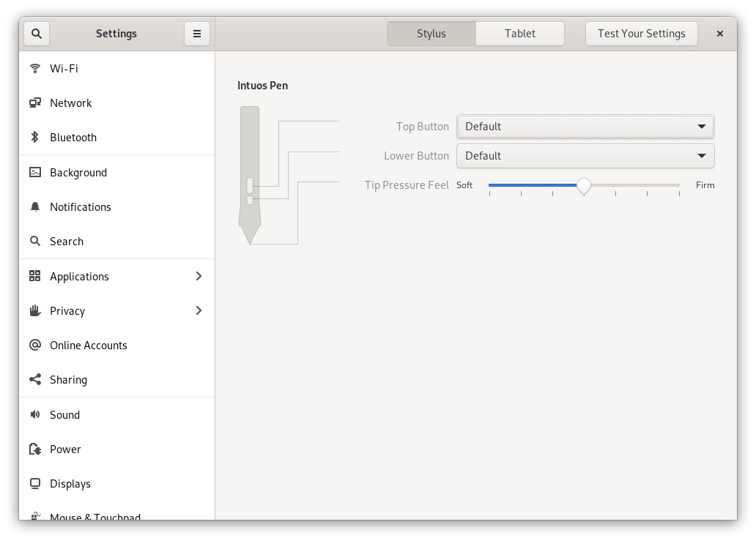Select Online Accounts in the sidebar
The image size is (756, 541).
pyautogui.click(x=116, y=346)
